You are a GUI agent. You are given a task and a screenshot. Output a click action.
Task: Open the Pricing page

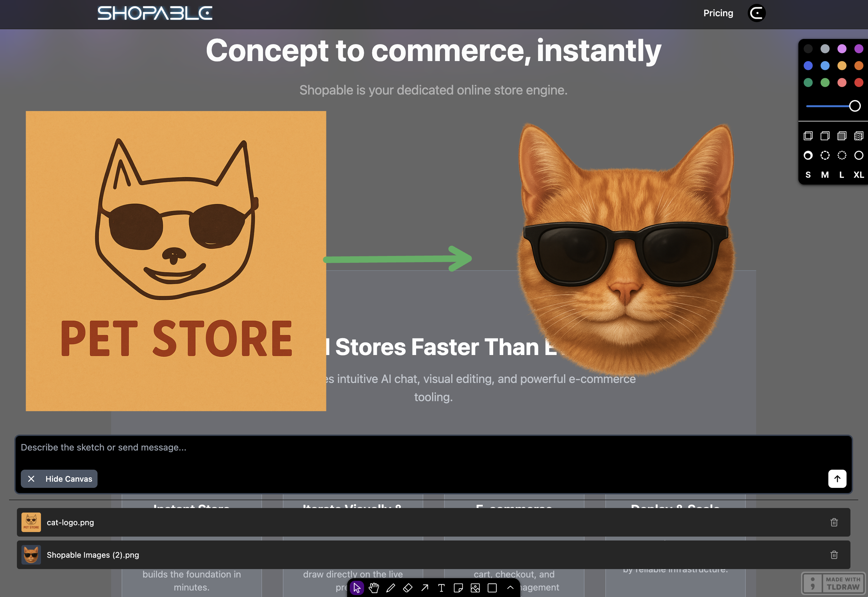718,13
